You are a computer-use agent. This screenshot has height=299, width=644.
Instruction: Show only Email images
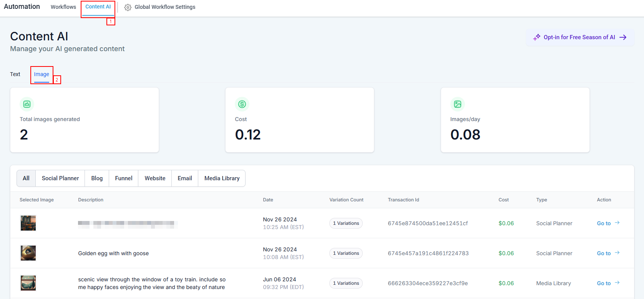185,178
